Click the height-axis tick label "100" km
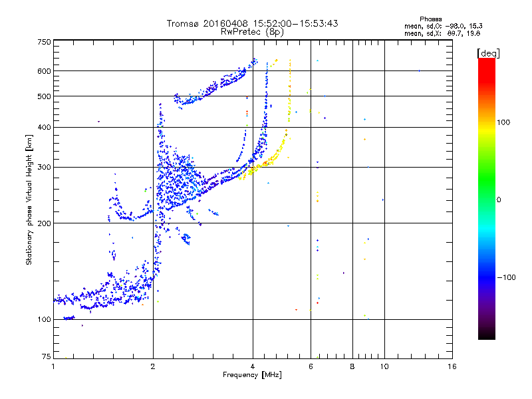This screenshot has height=399, width=532. 44,320
